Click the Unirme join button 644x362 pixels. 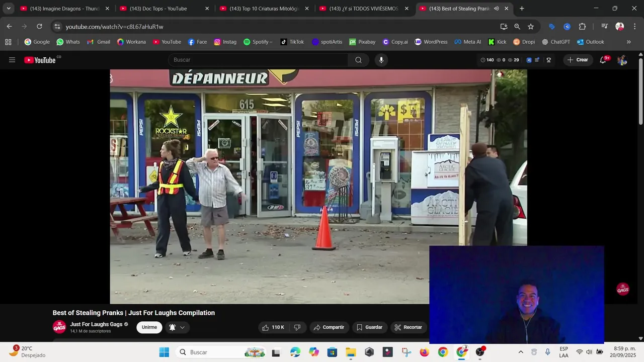(x=149, y=327)
